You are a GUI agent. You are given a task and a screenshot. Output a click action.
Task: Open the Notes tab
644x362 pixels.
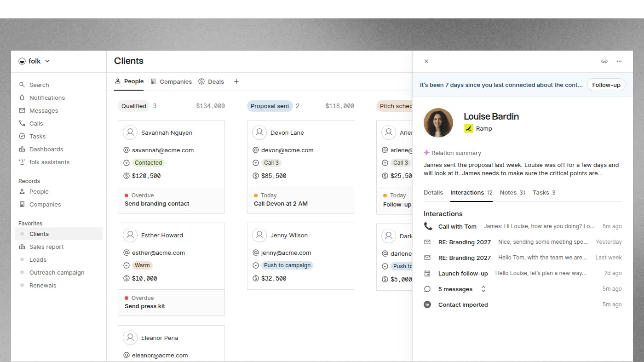[512, 193]
